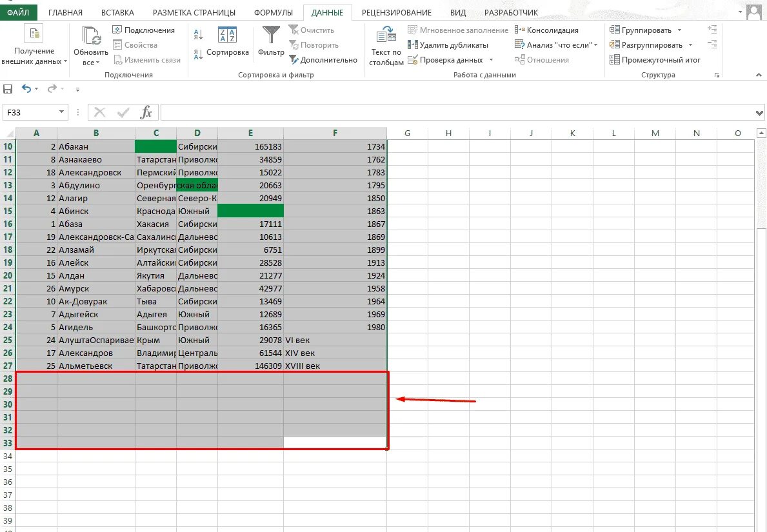Click Консолидация button
The height and width of the screenshot is (532, 767).
(546, 30)
